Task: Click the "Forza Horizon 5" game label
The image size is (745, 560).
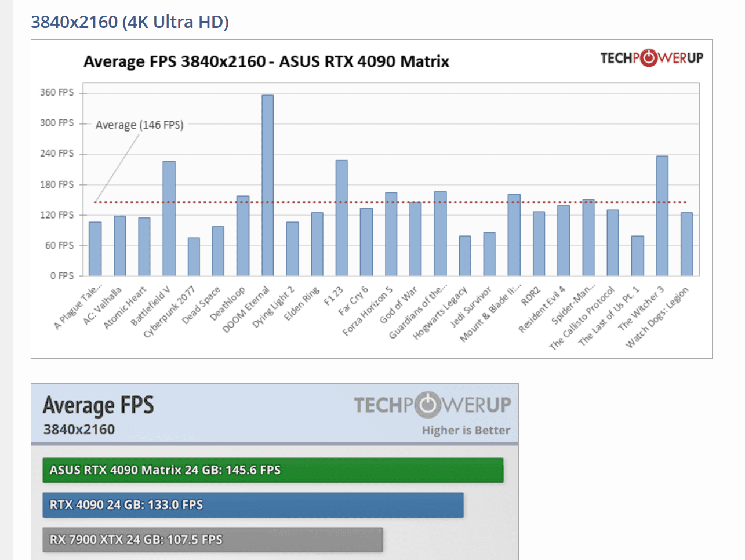Action: (x=368, y=311)
